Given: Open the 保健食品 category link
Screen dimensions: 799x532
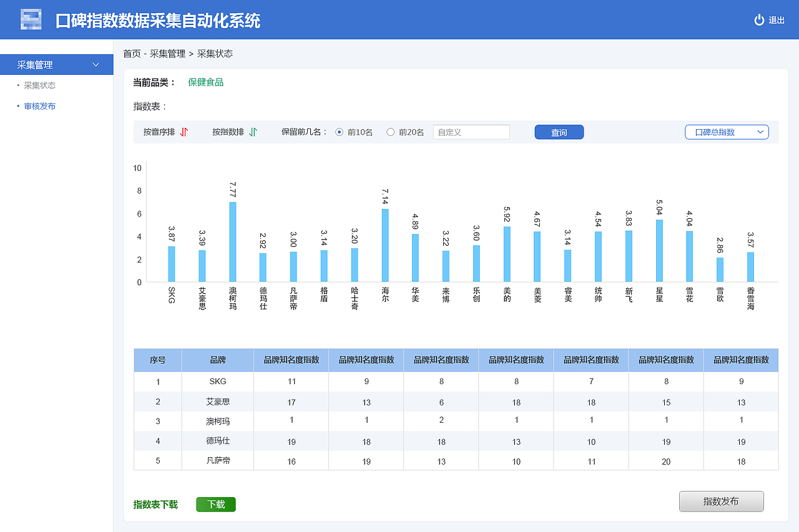Looking at the screenshot, I should coord(204,82).
